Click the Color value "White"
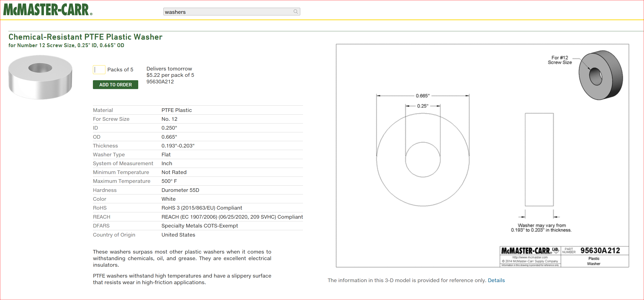Screen dimensions: 644x300 (x=169, y=199)
